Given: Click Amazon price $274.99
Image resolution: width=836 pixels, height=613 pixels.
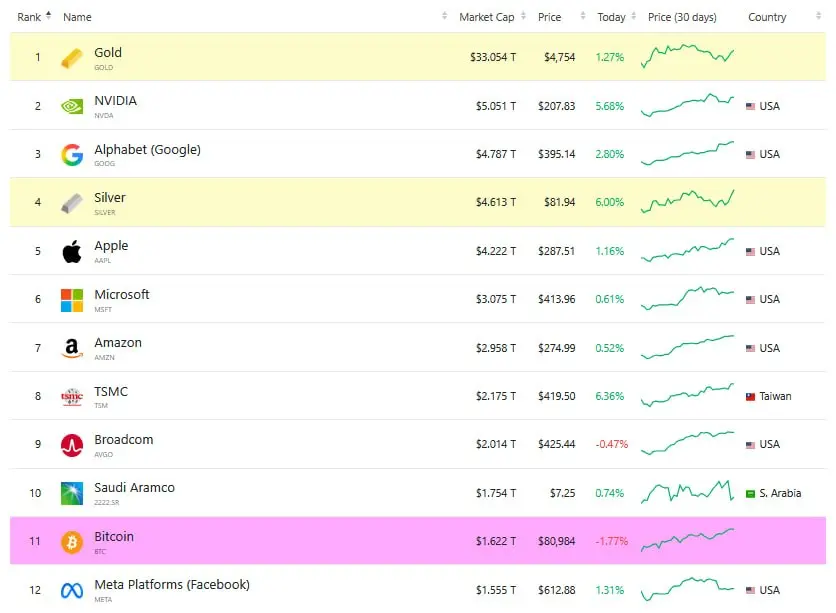Looking at the screenshot, I should coord(556,348).
